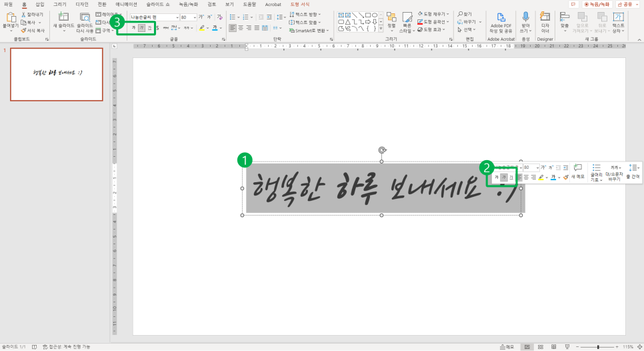Image resolution: width=644 pixels, height=351 pixels.
Task: Toggle strikethrough in ribbon font group
Action: click(x=165, y=28)
